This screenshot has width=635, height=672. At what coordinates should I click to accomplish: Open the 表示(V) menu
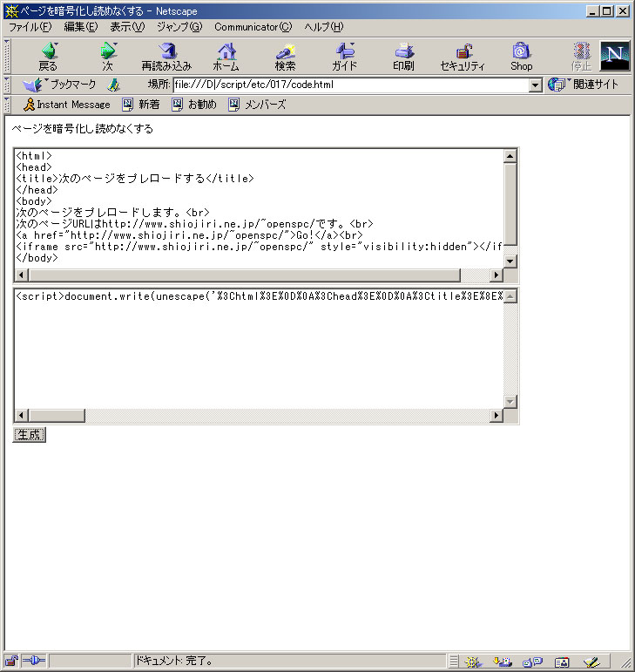(127, 27)
